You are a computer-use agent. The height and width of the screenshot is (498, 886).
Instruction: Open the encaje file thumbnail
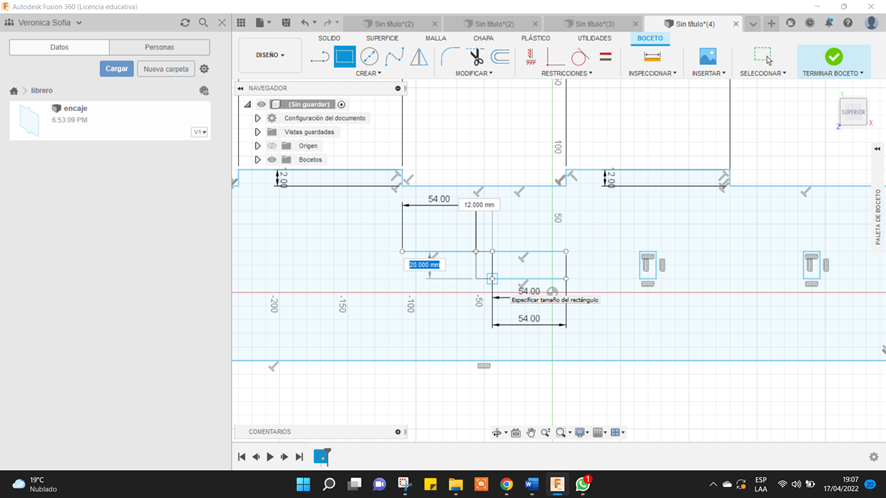pos(29,120)
